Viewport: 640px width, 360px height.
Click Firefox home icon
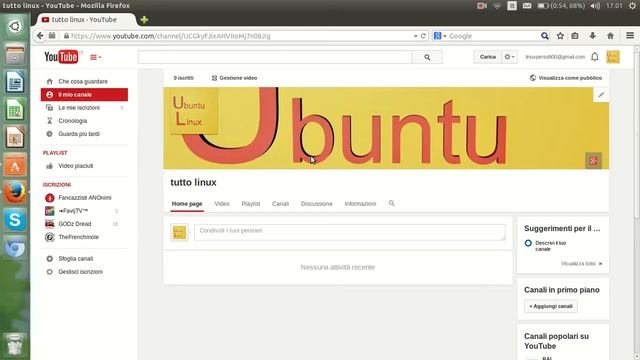click(x=610, y=36)
